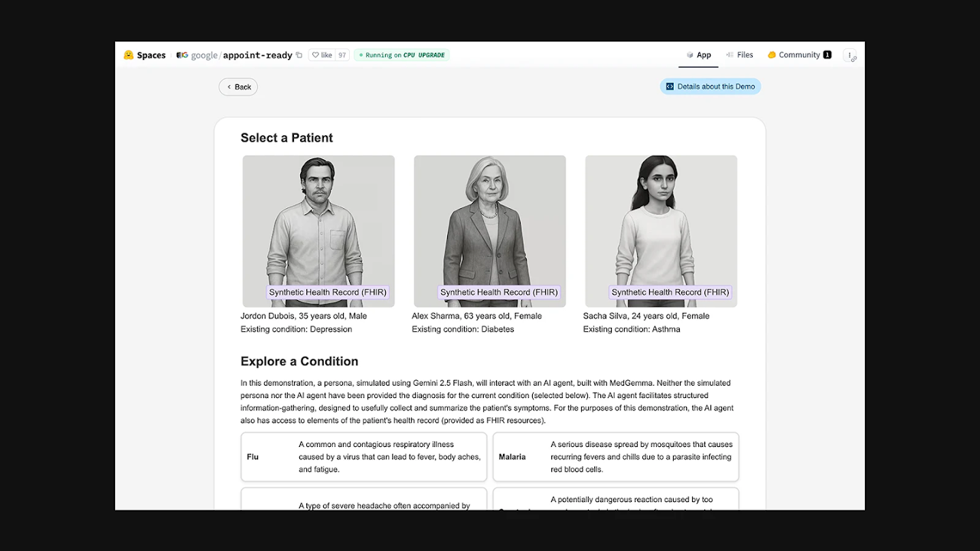Copy the appoint-ready repo name icon

pyautogui.click(x=299, y=55)
